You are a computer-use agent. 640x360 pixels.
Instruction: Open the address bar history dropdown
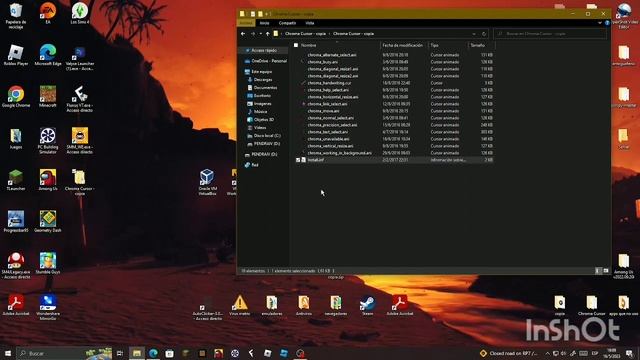(474, 34)
